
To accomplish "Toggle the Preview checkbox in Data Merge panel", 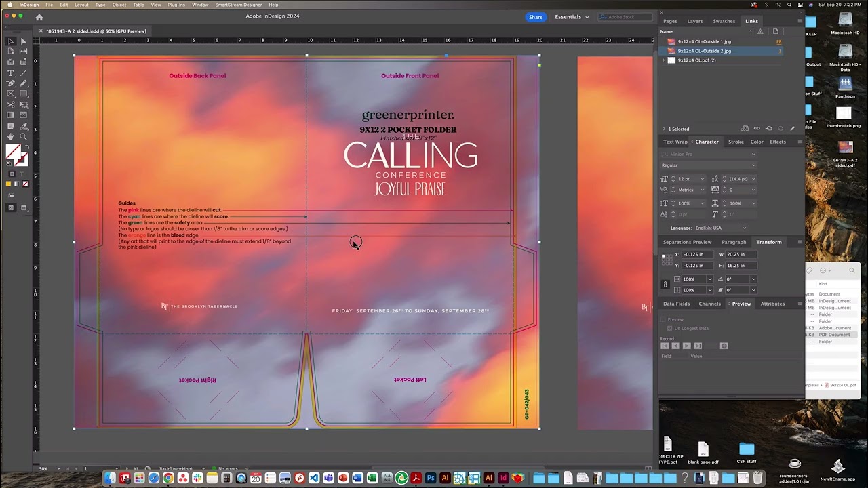I will [663, 319].
